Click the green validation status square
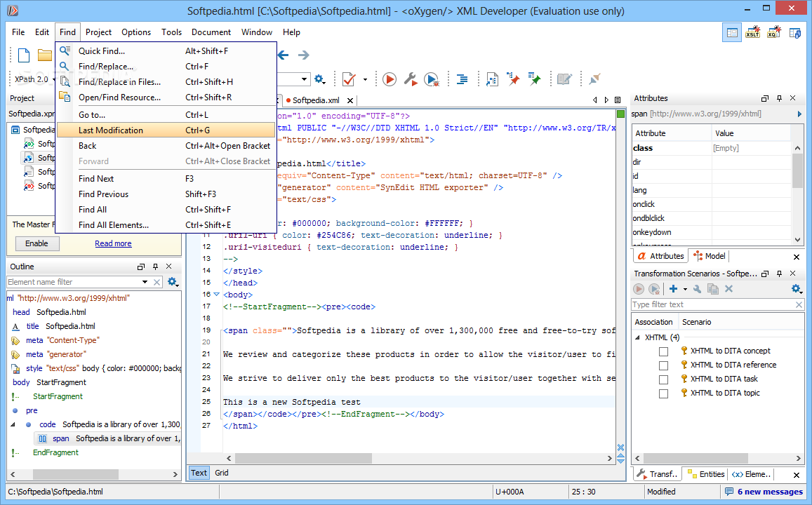Image resolution: width=812 pixels, height=505 pixels. [621, 114]
